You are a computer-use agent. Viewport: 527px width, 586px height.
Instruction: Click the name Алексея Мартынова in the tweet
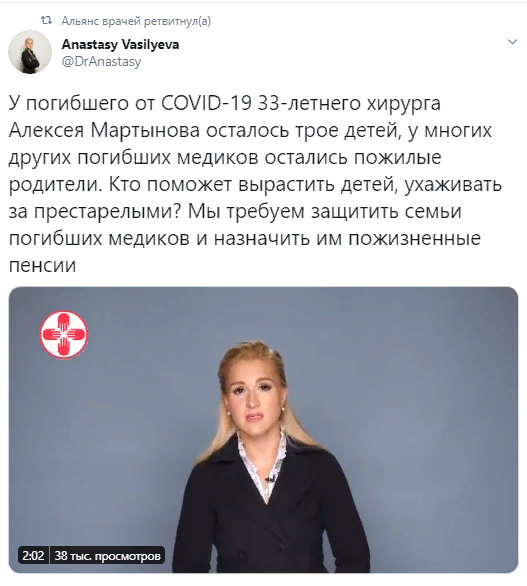tap(104, 130)
